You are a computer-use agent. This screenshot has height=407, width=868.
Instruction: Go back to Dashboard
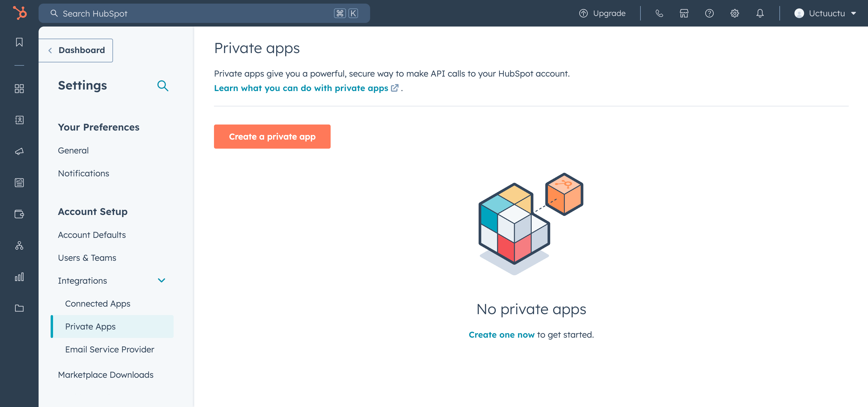click(x=76, y=50)
